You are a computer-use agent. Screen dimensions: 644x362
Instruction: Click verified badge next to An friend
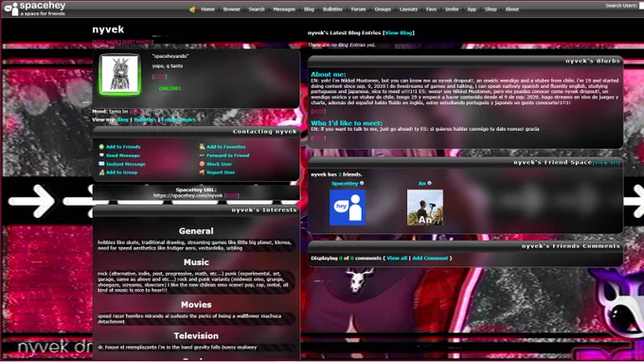[429, 183]
